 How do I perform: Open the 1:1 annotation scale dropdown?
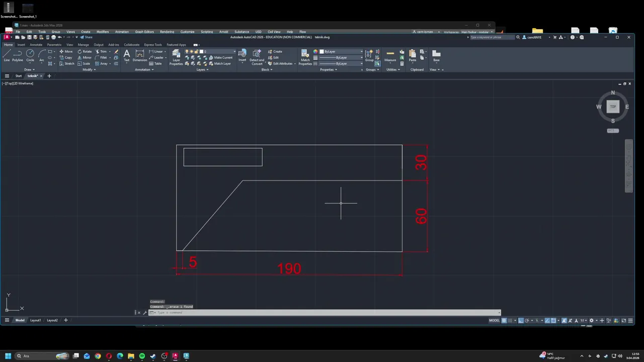[x=583, y=320]
